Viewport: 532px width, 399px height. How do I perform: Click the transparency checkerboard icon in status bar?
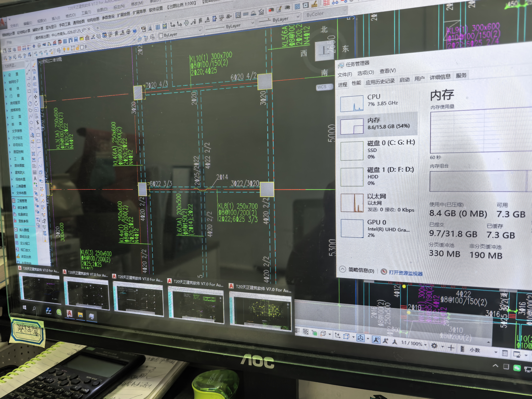[305, 332]
